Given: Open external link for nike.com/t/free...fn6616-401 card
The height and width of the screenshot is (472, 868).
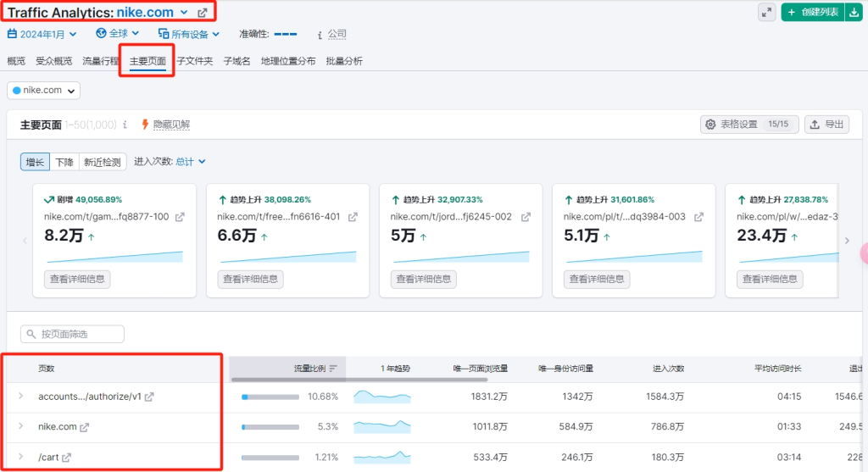Looking at the screenshot, I should [x=353, y=217].
